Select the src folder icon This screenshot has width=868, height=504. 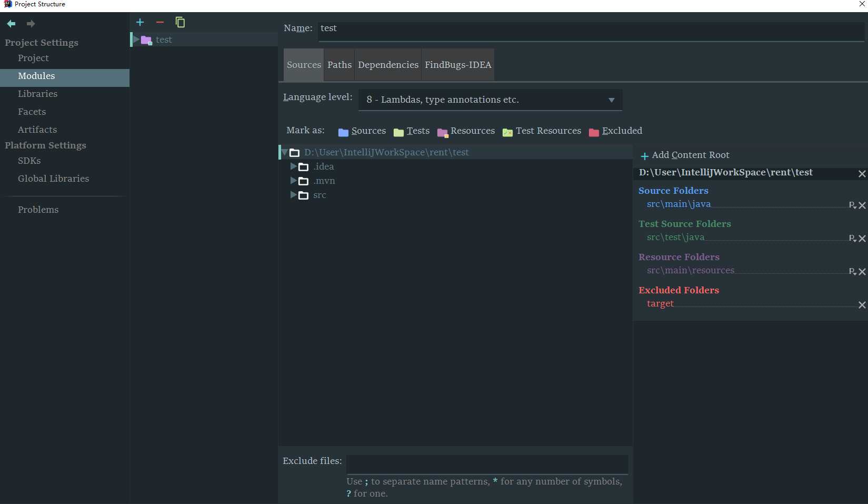(304, 195)
